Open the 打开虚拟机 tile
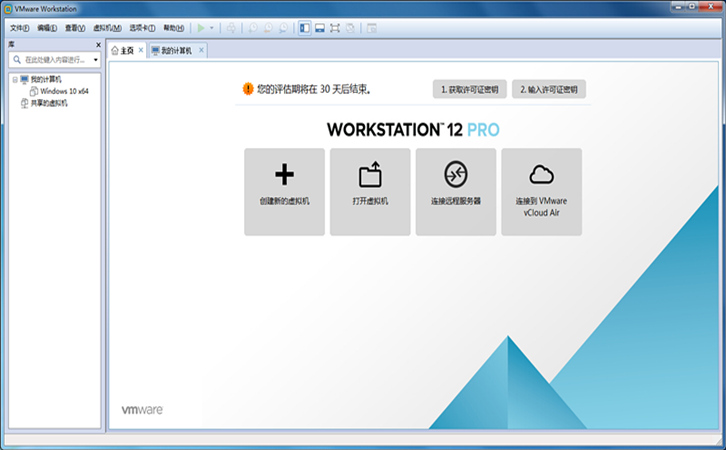This screenshot has height=450, width=726. [370, 191]
